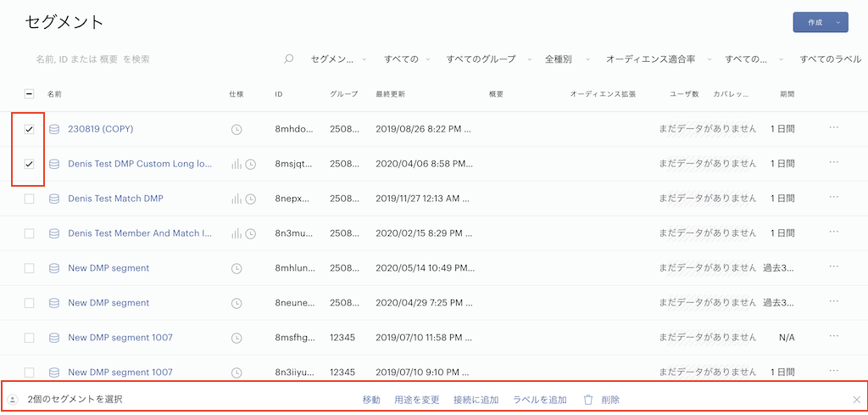The width and height of the screenshot is (868, 415).
Task: Sort by 最終更新 column header
Action: pos(390,94)
